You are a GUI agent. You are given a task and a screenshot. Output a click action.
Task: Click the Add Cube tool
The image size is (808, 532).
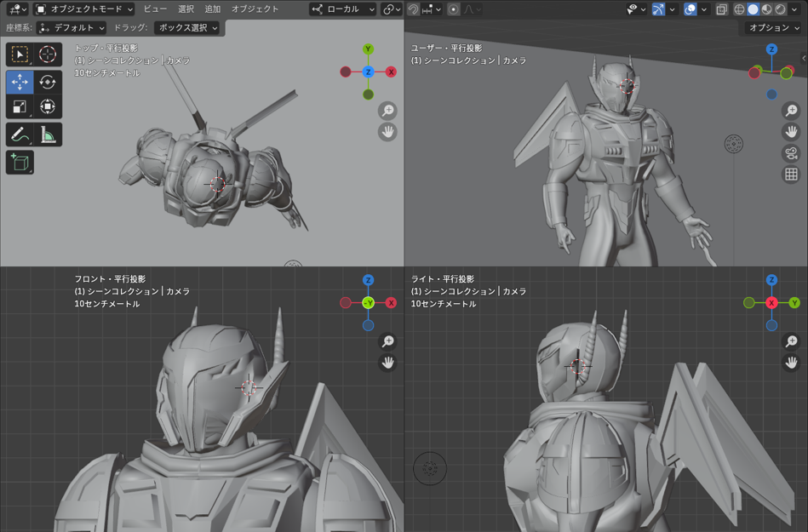pos(20,162)
